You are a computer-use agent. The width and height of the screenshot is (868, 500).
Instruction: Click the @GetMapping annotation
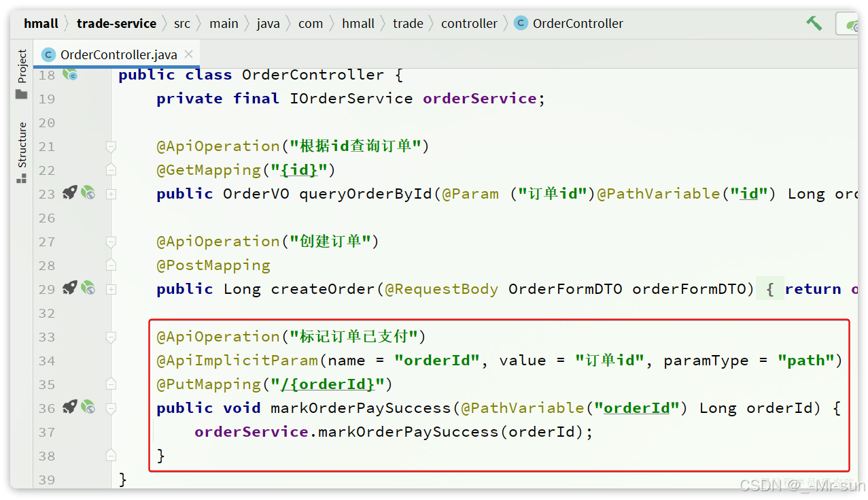pyautogui.click(x=209, y=170)
